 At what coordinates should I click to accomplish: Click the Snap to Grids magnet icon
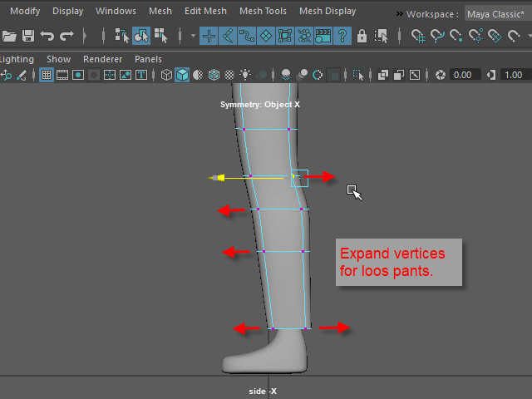[418, 36]
